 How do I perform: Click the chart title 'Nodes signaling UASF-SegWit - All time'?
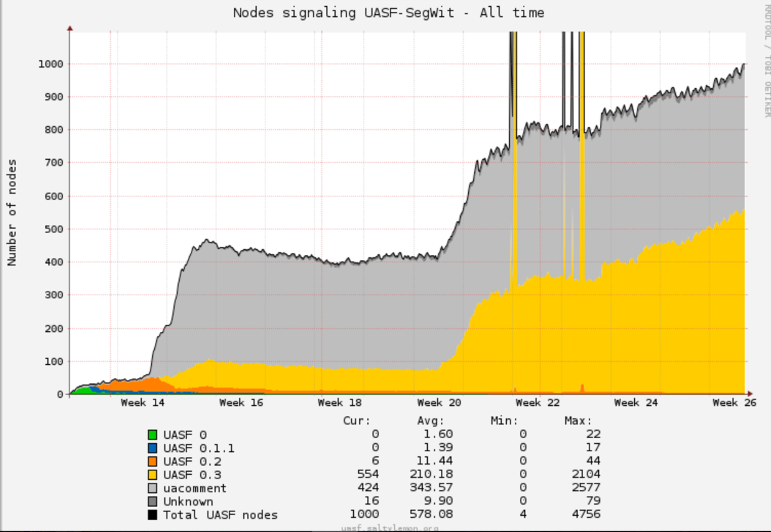pos(389,12)
